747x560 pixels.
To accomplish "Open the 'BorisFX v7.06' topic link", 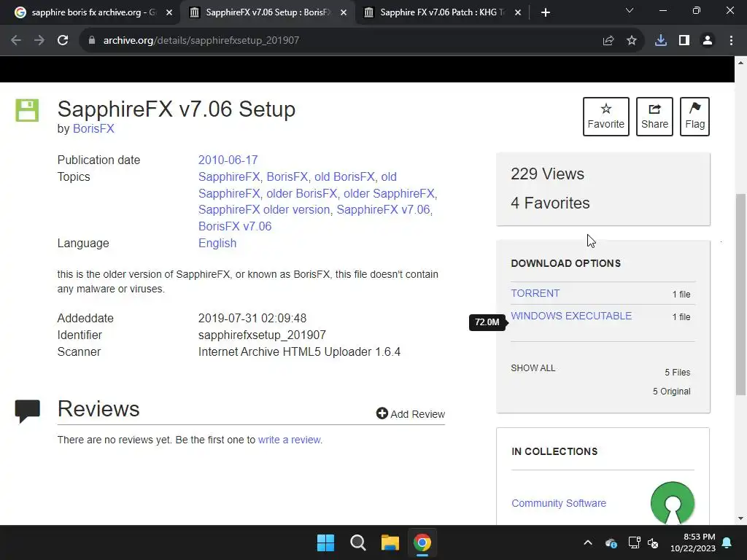I will coord(235,226).
